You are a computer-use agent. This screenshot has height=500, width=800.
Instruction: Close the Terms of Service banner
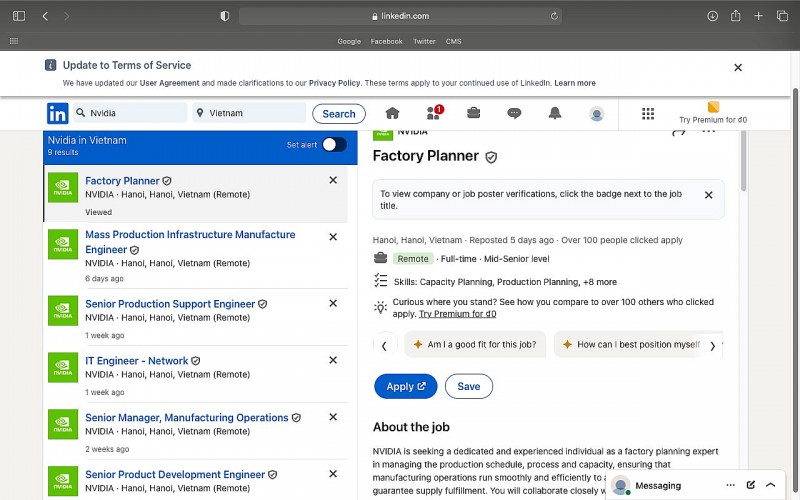(738, 67)
